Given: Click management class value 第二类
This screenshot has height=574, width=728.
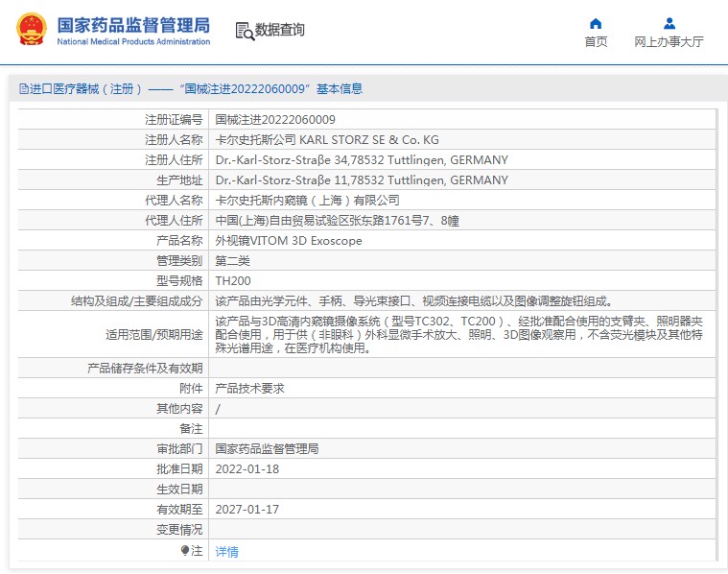Looking at the screenshot, I should (232, 261).
